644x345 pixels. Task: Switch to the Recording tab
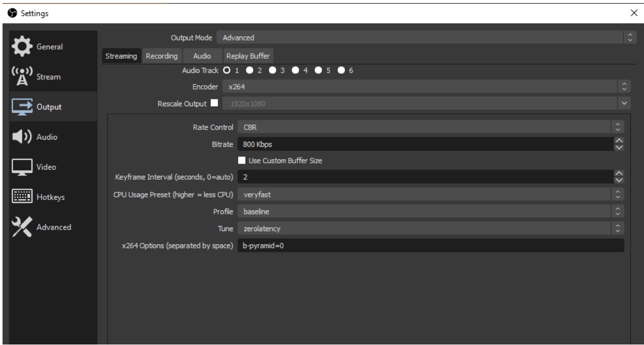162,56
